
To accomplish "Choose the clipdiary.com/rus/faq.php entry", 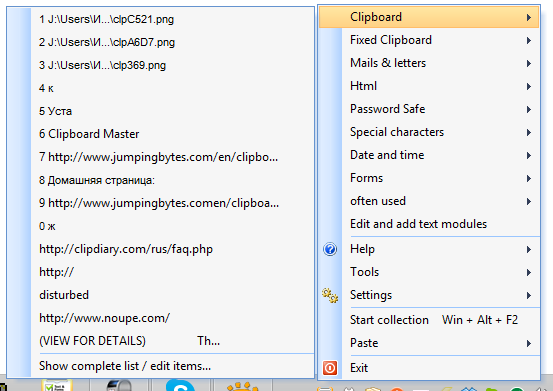I will click(x=160, y=249).
